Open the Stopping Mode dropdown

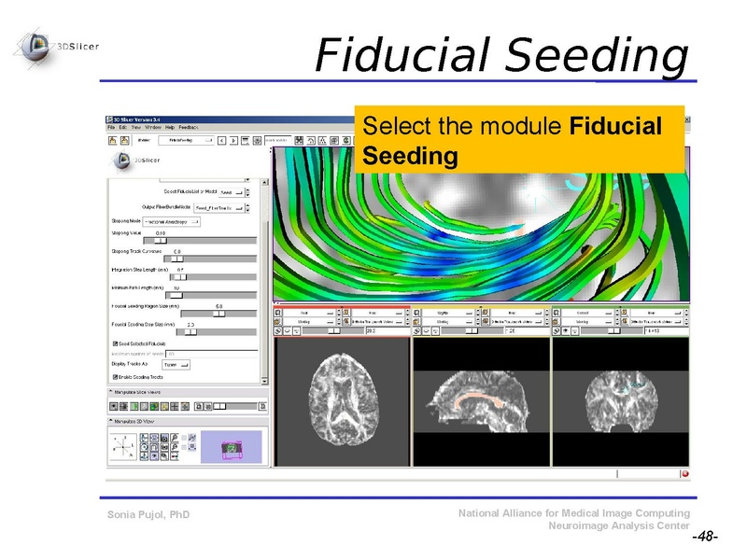[171, 222]
